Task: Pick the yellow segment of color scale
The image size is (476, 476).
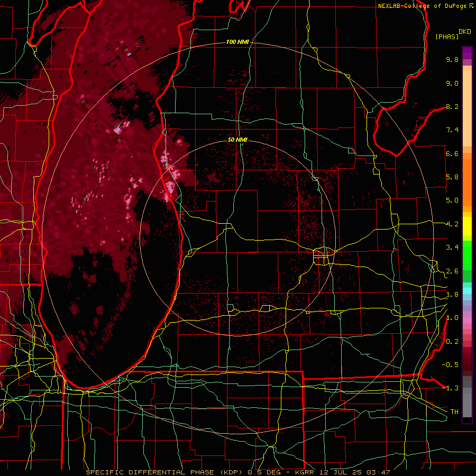Action: tap(467, 226)
